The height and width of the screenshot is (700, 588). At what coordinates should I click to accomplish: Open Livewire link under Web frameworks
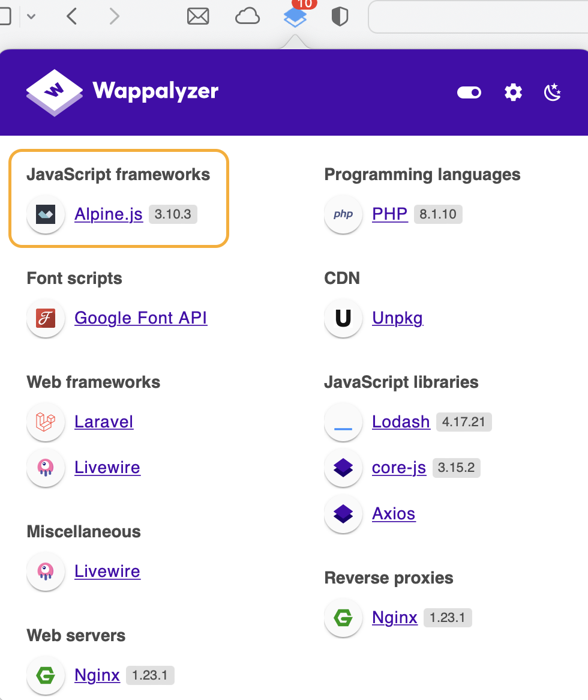(x=107, y=468)
